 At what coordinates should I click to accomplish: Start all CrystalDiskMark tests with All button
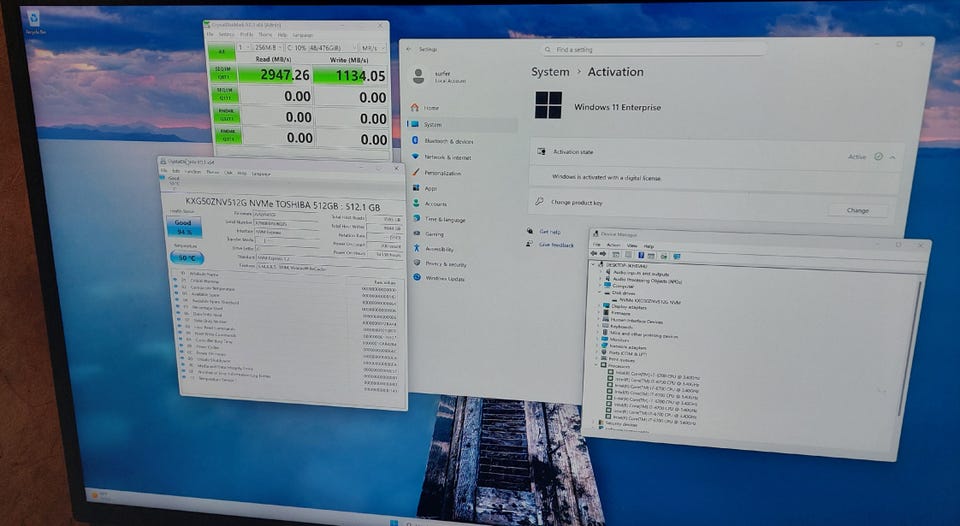point(222,52)
